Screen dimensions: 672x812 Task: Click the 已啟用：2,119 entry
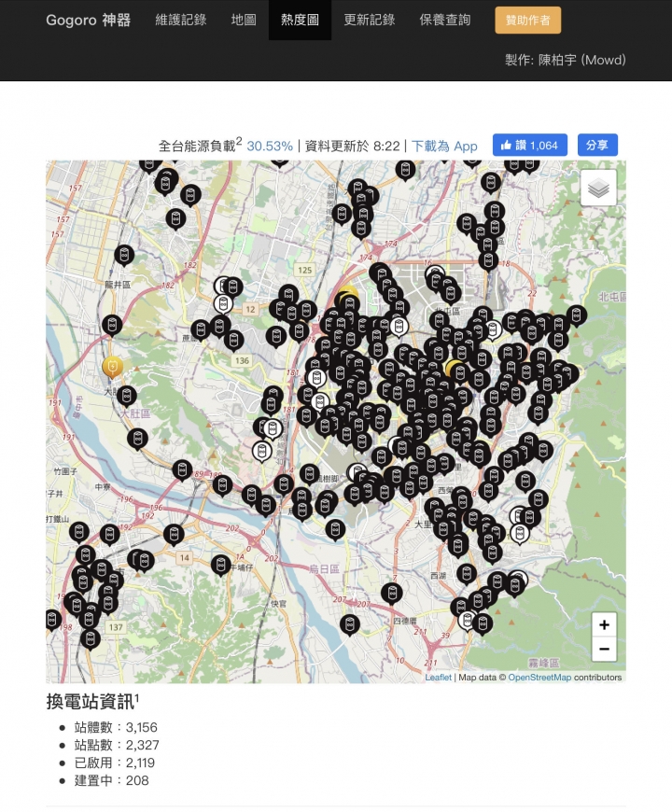(115, 763)
